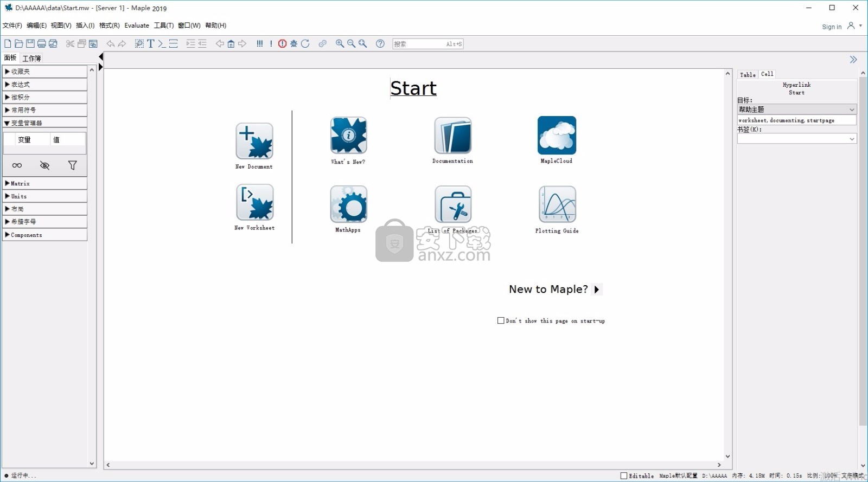
Task: Click the hyperlink target text field
Action: [x=797, y=120]
